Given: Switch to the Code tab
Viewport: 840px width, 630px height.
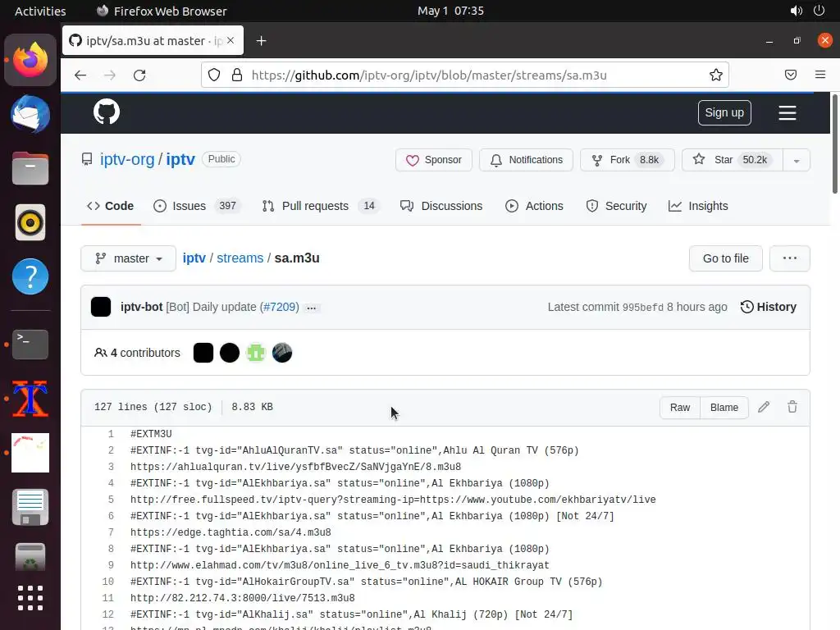Looking at the screenshot, I should click(x=111, y=206).
